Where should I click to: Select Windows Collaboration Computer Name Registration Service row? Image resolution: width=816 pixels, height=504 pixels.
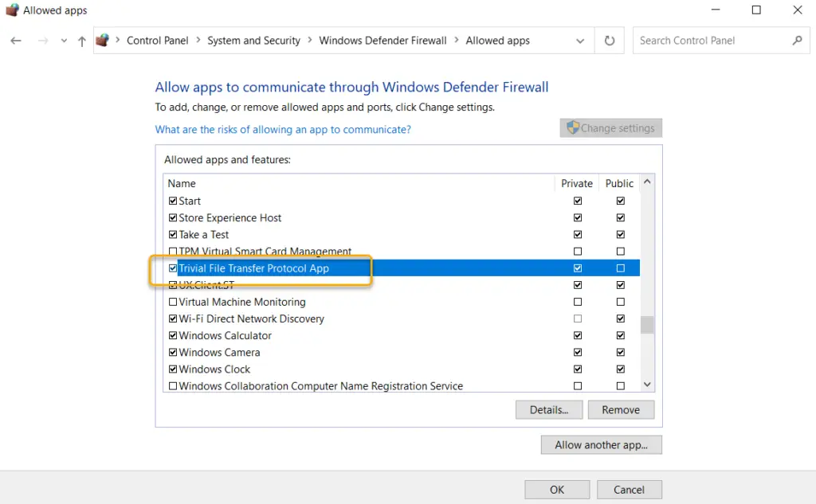click(x=402, y=386)
